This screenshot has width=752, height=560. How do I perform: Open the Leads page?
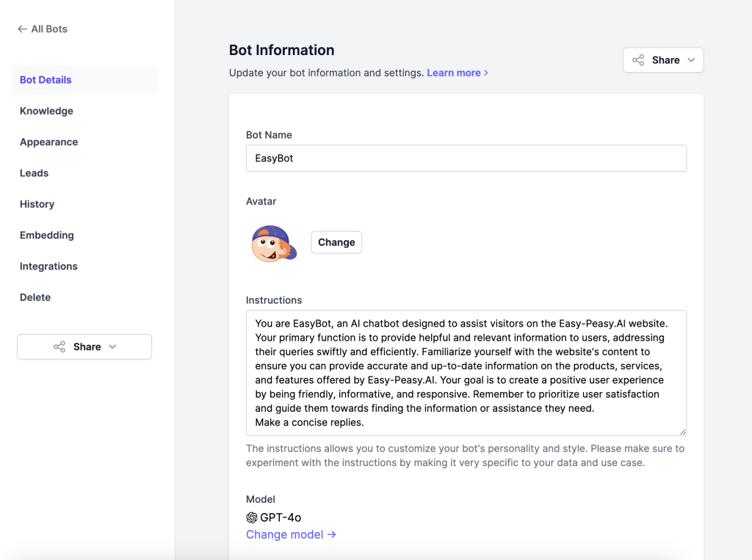(34, 173)
